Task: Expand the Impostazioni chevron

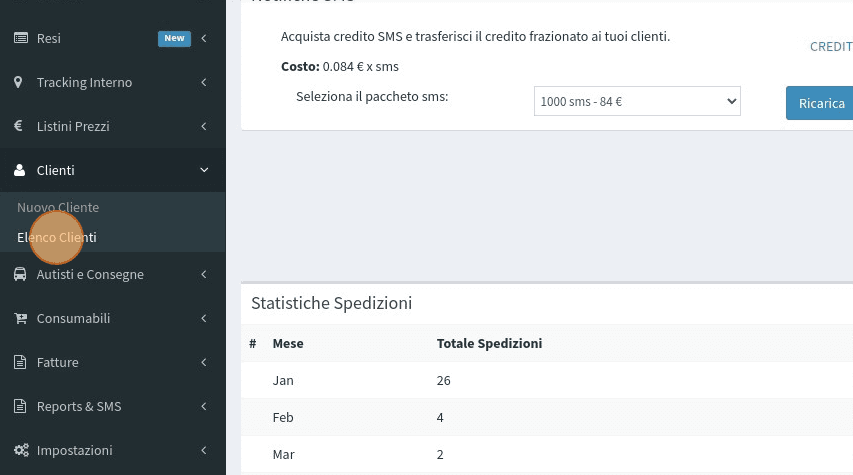Action: tap(204, 451)
